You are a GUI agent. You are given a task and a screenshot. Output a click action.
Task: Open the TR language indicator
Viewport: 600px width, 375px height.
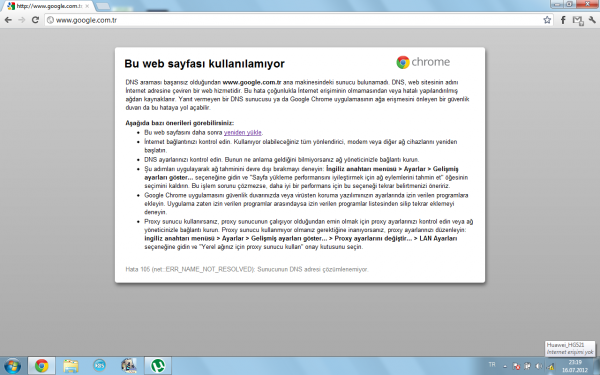pyautogui.click(x=492, y=365)
